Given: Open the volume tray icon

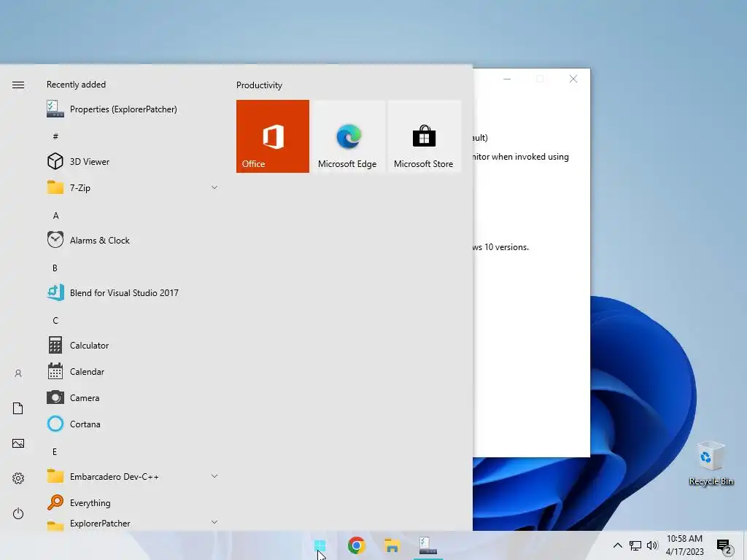Looking at the screenshot, I should point(652,545).
